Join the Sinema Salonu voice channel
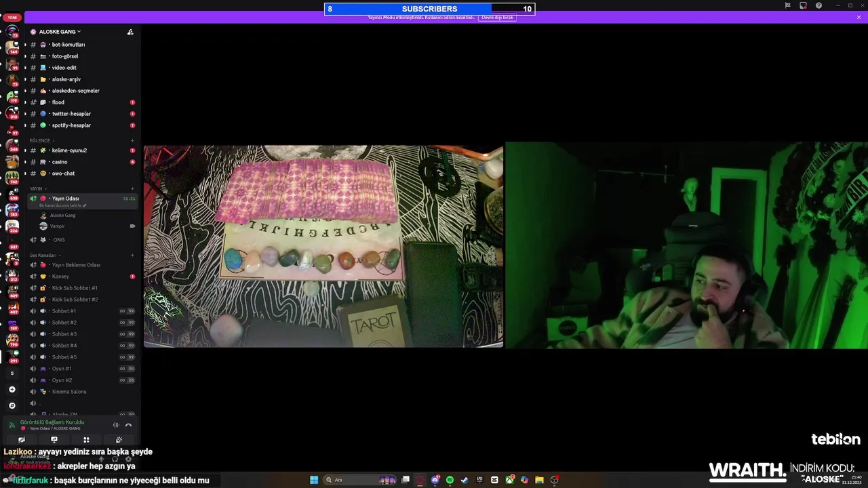The height and width of the screenshot is (488, 868). [83, 392]
